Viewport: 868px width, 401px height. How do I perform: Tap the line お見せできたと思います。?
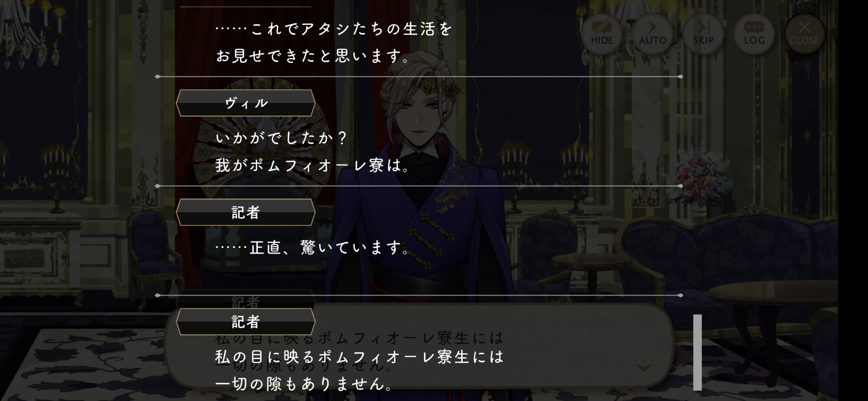tap(313, 56)
